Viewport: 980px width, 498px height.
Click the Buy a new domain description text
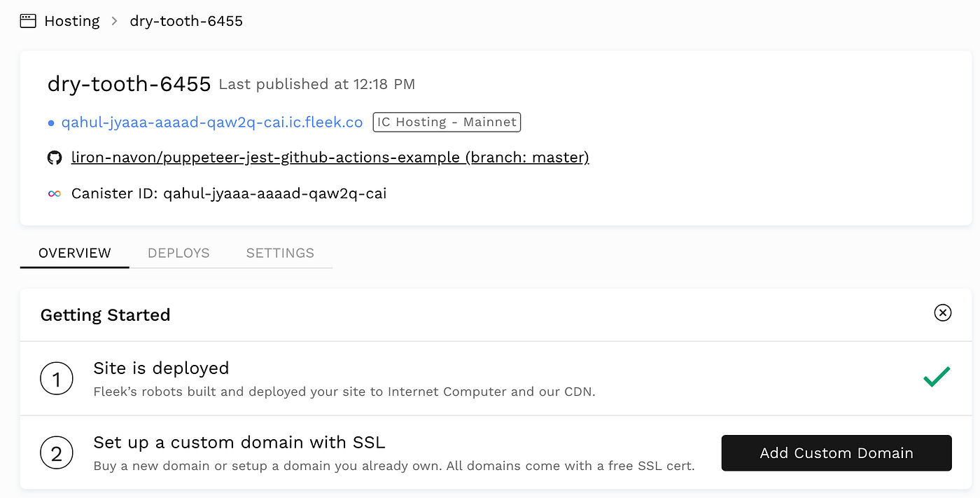394,466
